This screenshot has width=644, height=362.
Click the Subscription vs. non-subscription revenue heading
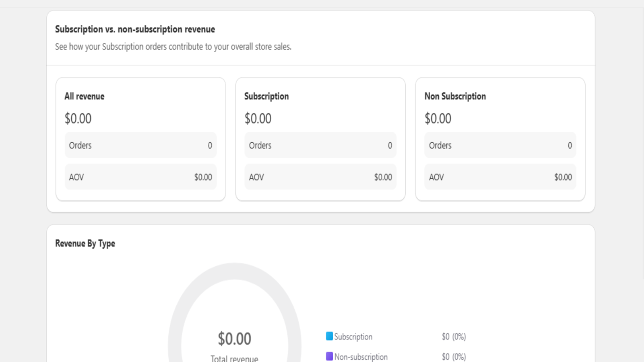pos(135,29)
